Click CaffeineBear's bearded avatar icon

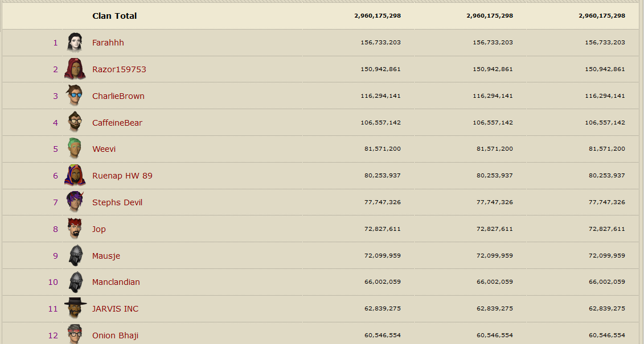[75, 123]
